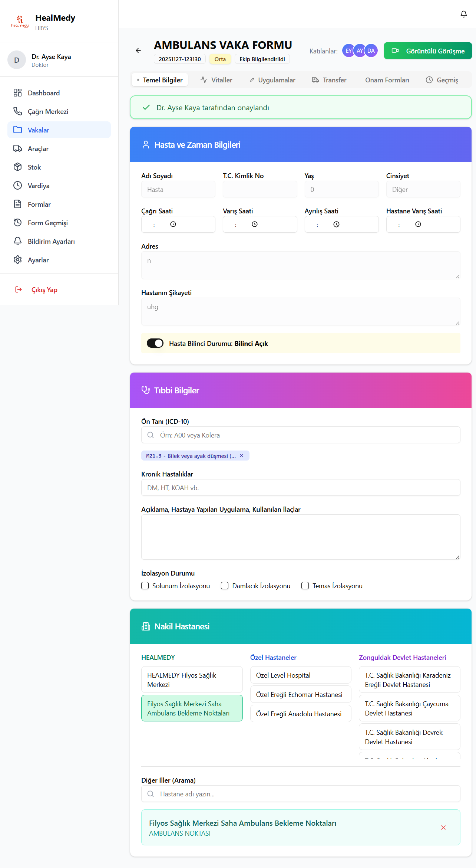This screenshot has width=476, height=868.
Task: Click the Kronik Hastalıklar input field
Action: [300, 488]
